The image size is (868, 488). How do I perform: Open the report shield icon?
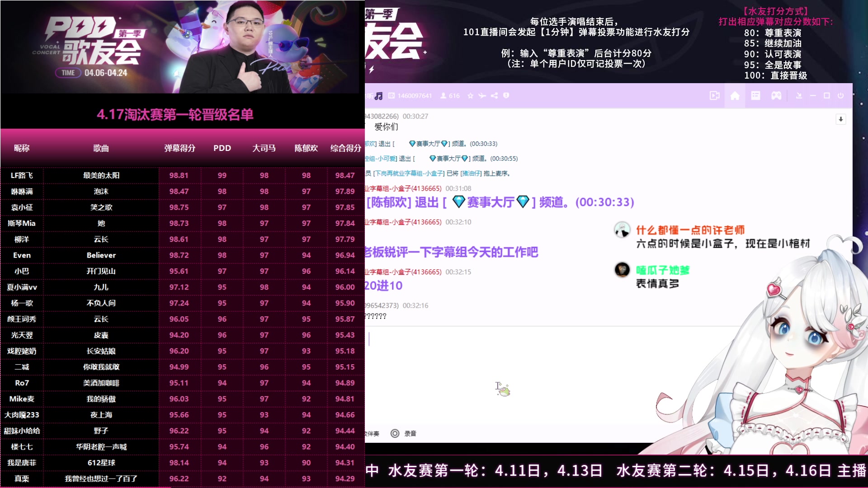(x=506, y=96)
